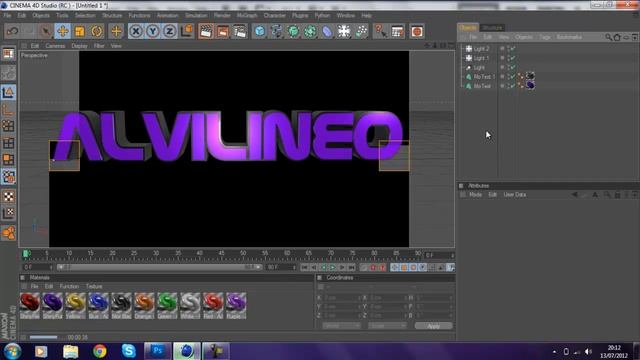
Task: Open the spline objects palette icon
Action: [276, 31]
